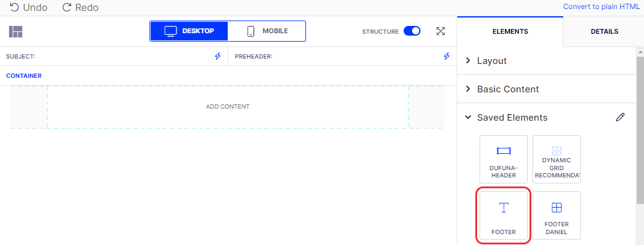
Task: Expand the Layout section
Action: 492,61
